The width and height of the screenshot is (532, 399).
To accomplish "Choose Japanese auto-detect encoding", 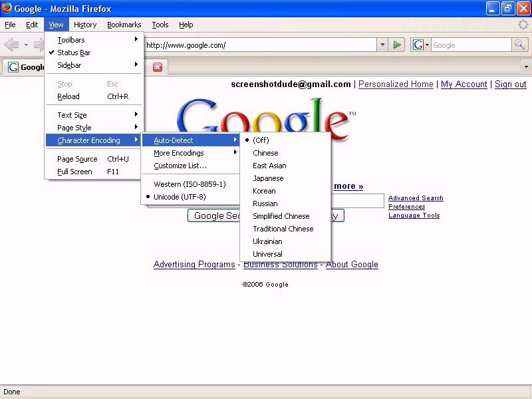I will 268,178.
